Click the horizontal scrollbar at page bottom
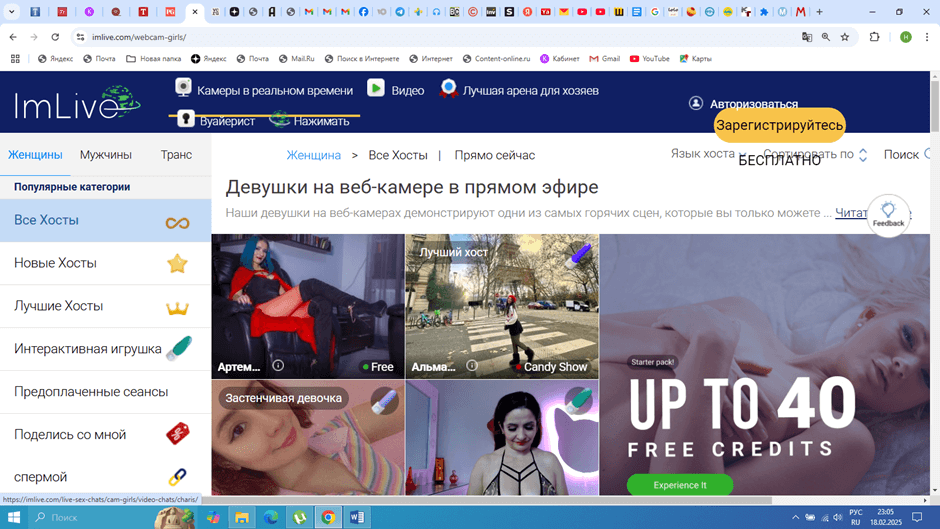This screenshot has width=940, height=529. [480, 500]
